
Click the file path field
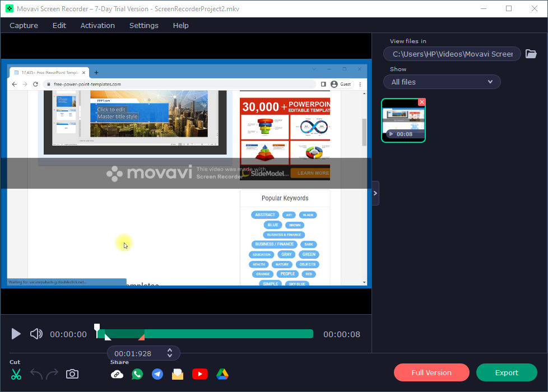[x=452, y=54]
